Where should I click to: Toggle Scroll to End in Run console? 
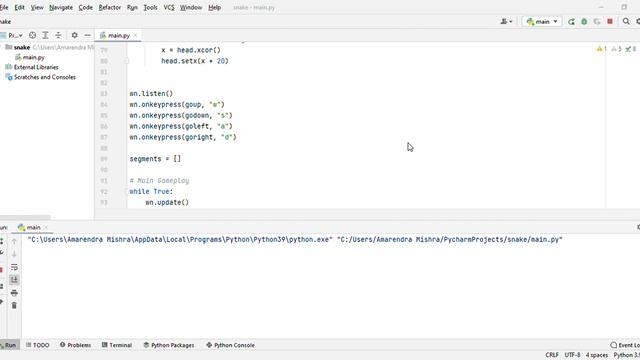click(x=14, y=280)
